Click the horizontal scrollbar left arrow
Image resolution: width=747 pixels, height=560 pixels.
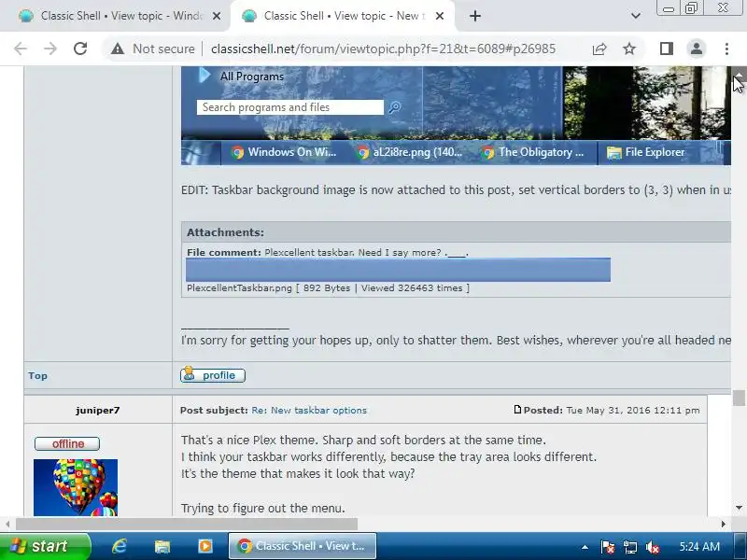click(x=7, y=524)
